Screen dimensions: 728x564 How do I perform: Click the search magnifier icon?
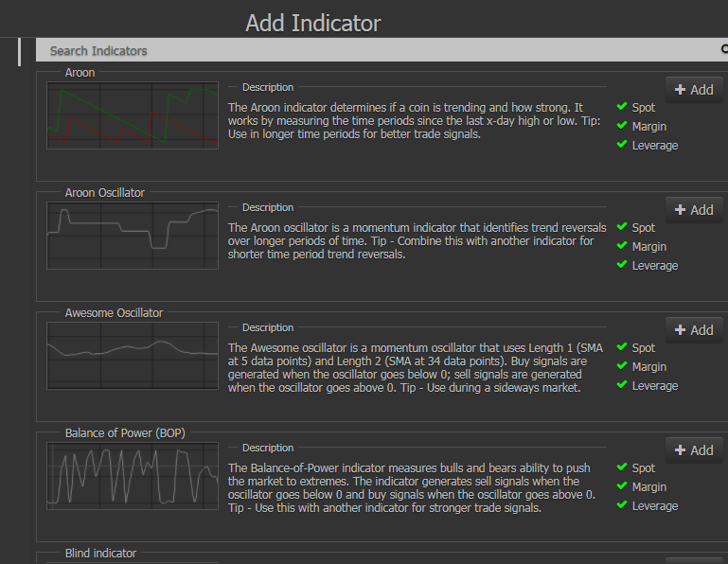point(724,49)
